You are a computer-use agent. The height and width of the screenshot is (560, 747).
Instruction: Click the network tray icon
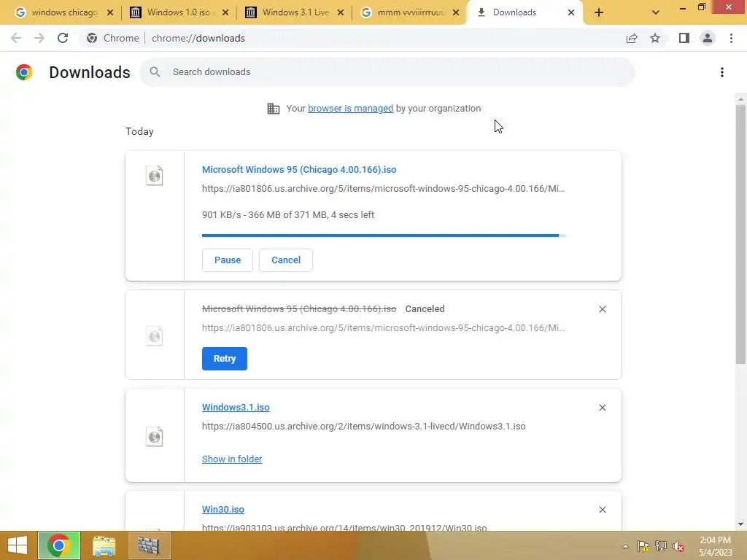pyautogui.click(x=661, y=546)
